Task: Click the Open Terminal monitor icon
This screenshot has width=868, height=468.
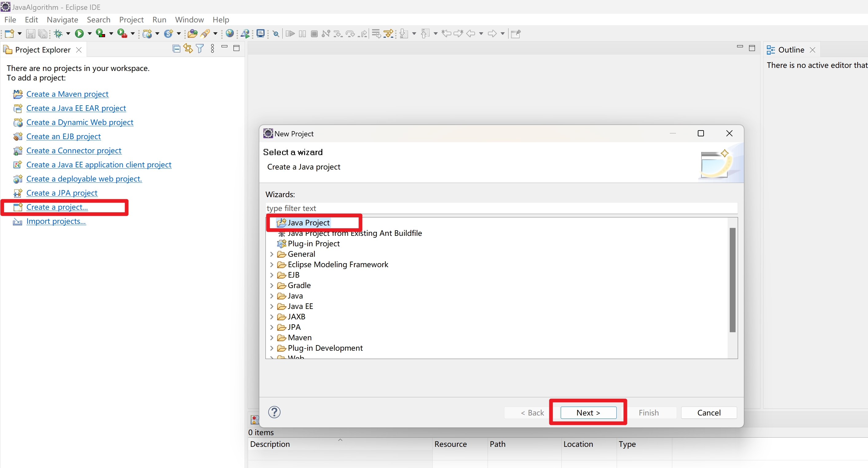Action: (261, 33)
